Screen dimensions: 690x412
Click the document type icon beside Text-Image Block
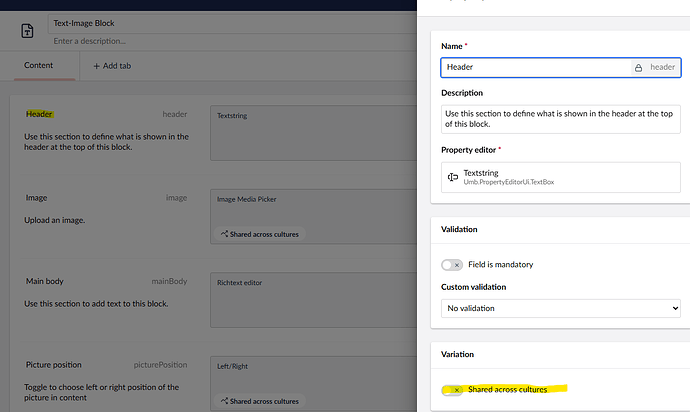[28, 31]
